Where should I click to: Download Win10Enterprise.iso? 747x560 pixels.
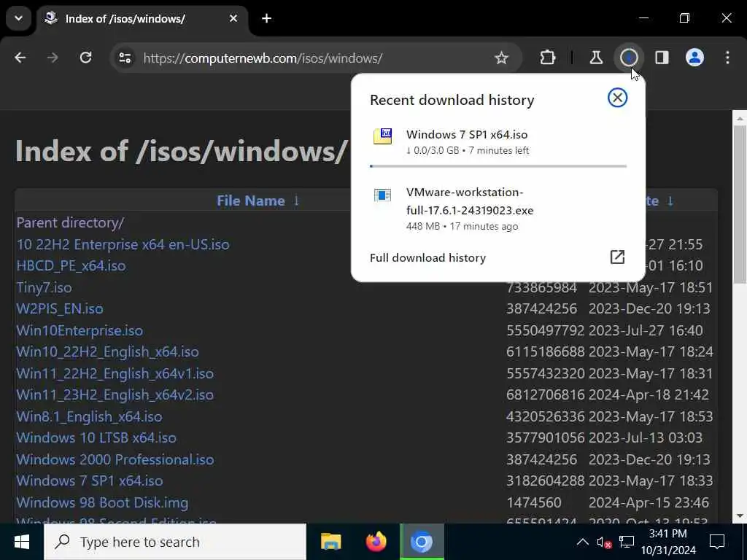(80, 330)
